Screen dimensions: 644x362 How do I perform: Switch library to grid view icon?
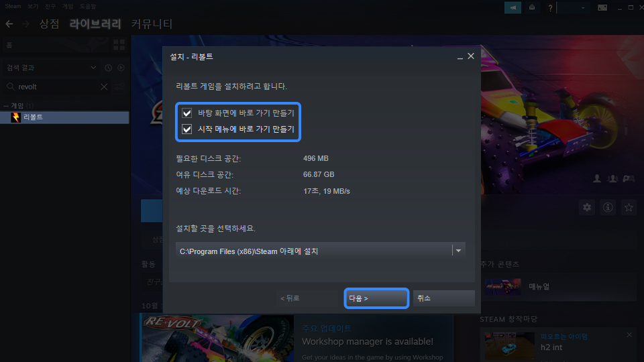click(x=119, y=45)
